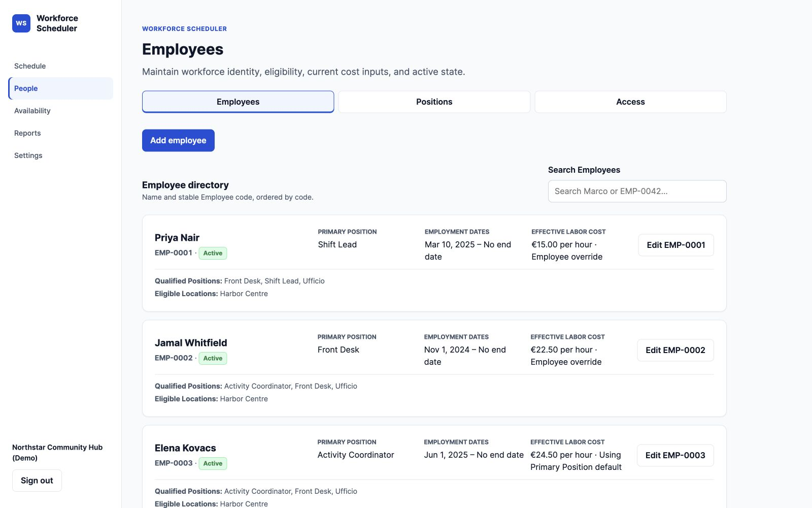Switch to the Employees tab
Screen dimensions: 812x508
238,102
